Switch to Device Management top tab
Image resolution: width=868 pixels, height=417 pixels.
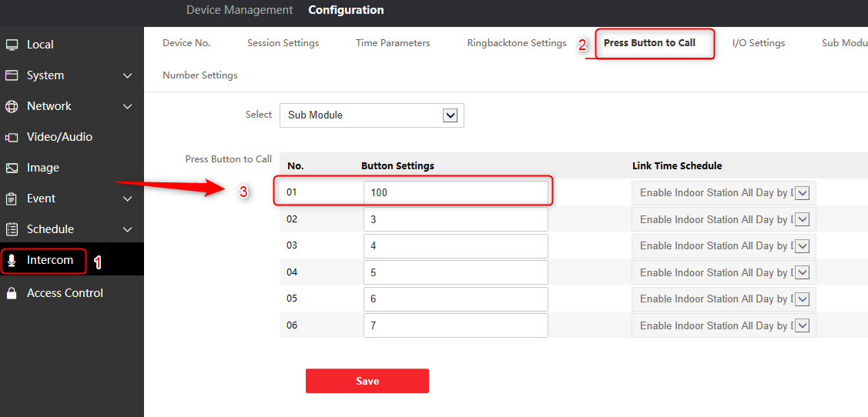(240, 10)
